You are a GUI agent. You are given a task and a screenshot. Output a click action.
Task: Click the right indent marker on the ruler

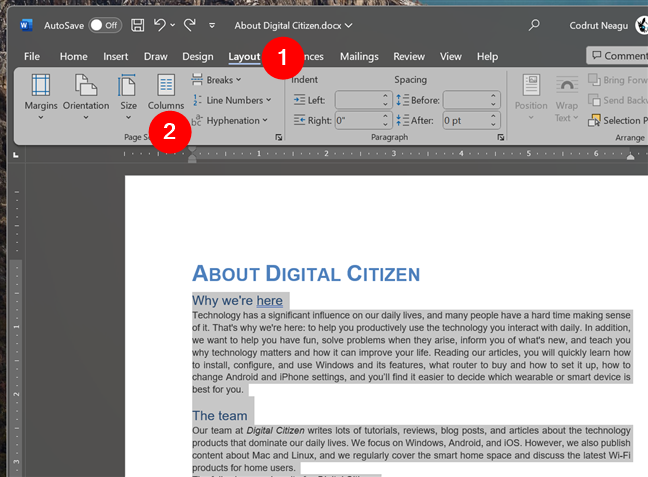[x=630, y=156]
